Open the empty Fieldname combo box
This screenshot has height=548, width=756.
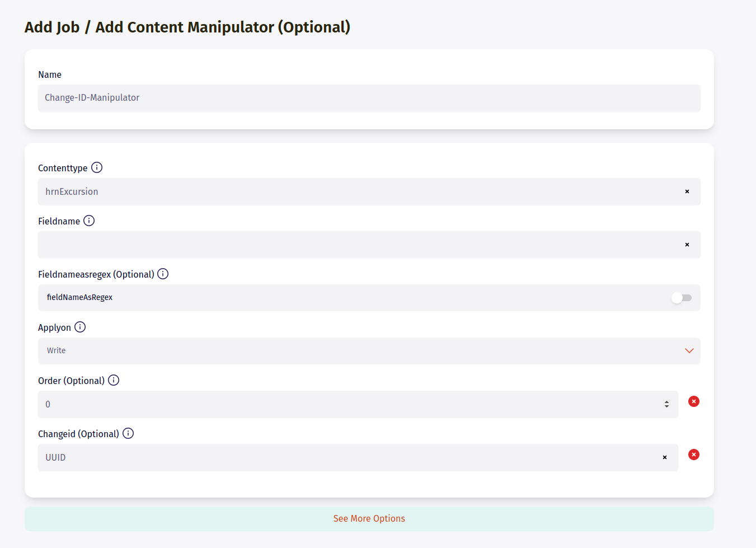point(358,245)
